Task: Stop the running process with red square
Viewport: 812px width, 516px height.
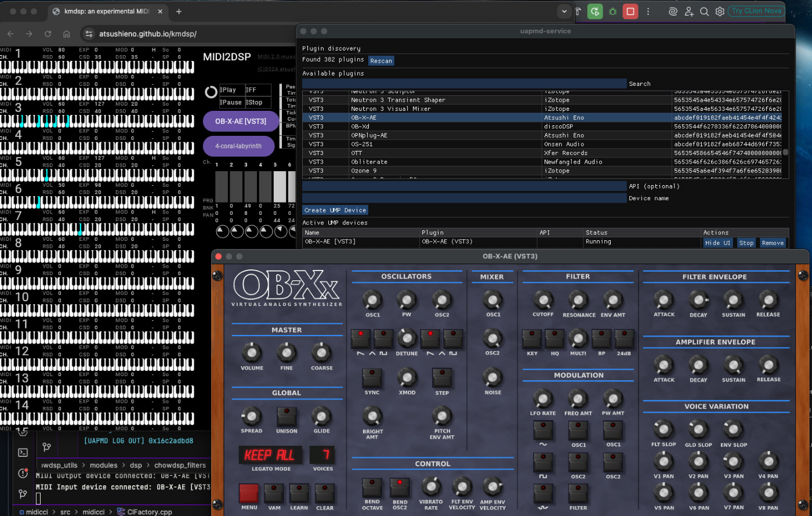Action: pyautogui.click(x=630, y=11)
